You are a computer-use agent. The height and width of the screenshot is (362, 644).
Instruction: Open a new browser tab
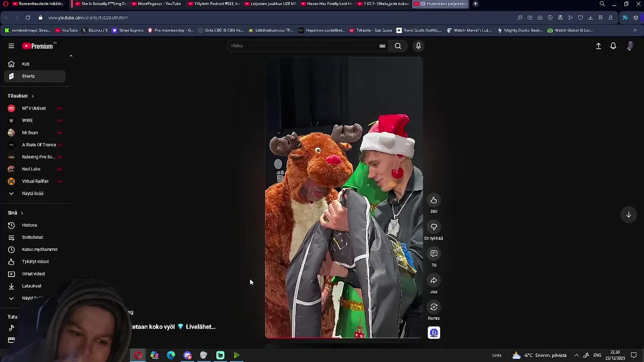(475, 4)
